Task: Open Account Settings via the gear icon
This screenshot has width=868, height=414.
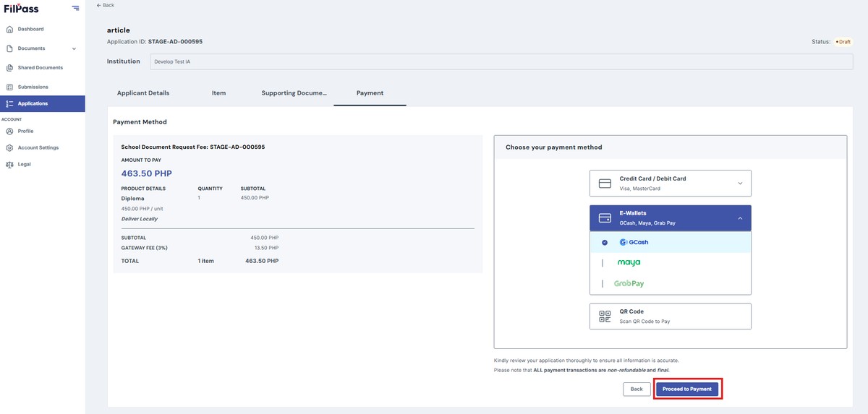Action: coord(9,148)
